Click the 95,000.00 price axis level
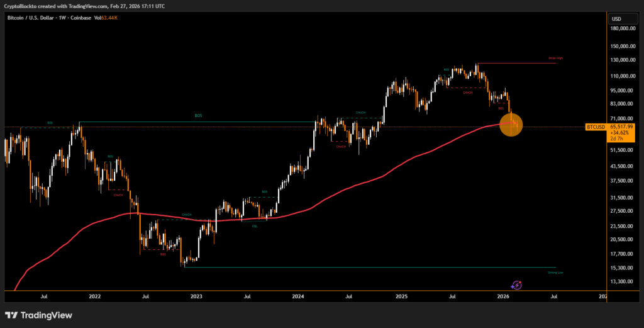Screen dimensions: 644x328 pyautogui.click(x=624, y=89)
